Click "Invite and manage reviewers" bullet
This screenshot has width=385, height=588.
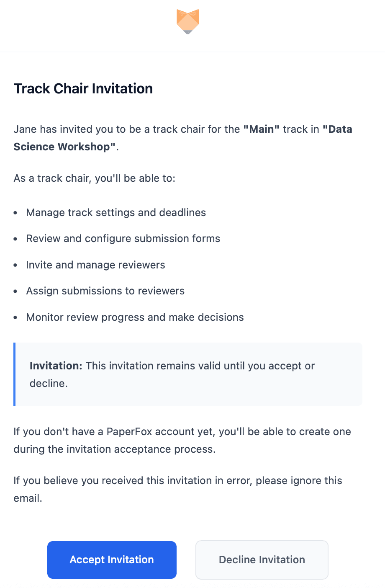click(x=95, y=265)
